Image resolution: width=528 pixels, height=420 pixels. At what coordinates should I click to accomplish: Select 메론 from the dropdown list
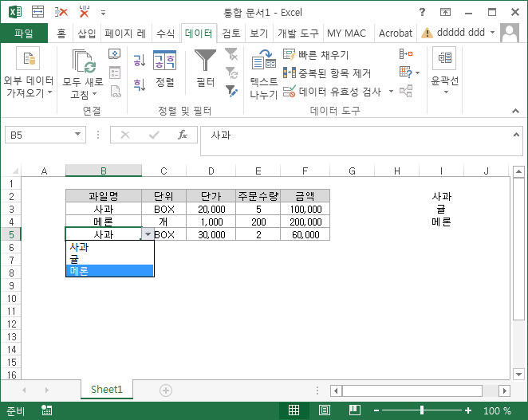point(110,271)
